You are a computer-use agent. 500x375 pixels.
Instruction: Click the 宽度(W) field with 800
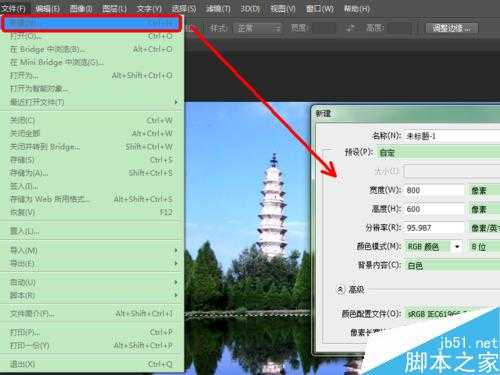coord(434,190)
